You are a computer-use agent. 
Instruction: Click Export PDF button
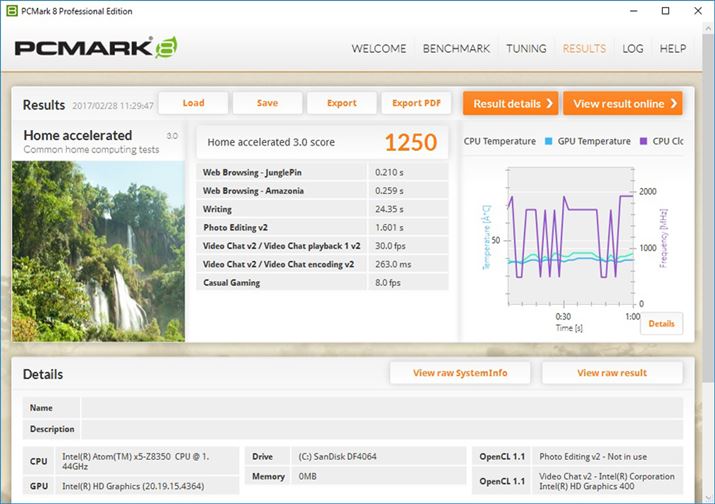click(x=416, y=103)
